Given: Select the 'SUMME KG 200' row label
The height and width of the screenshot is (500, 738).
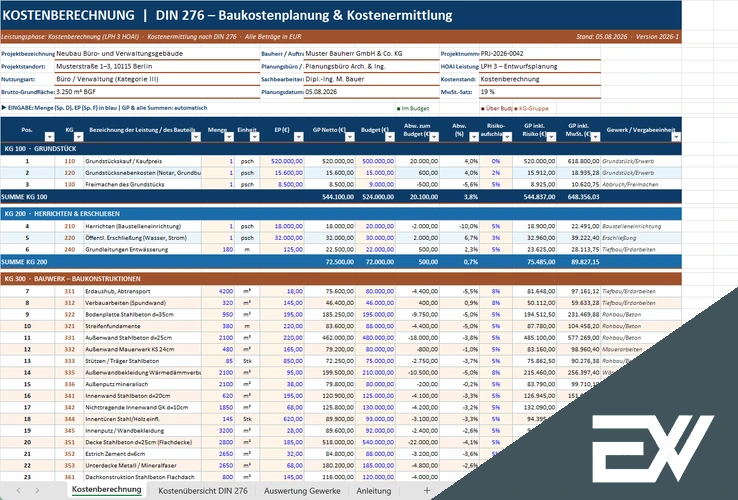Looking at the screenshot, I should pos(24,262).
